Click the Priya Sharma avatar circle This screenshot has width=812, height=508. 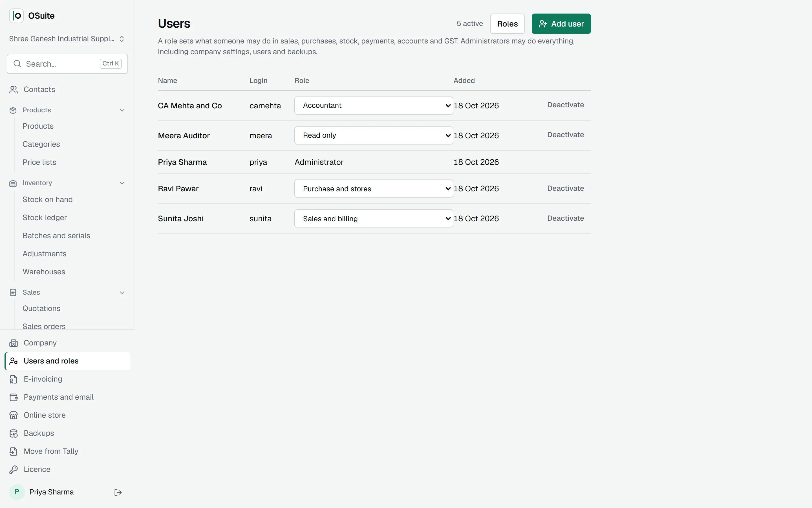(x=17, y=492)
